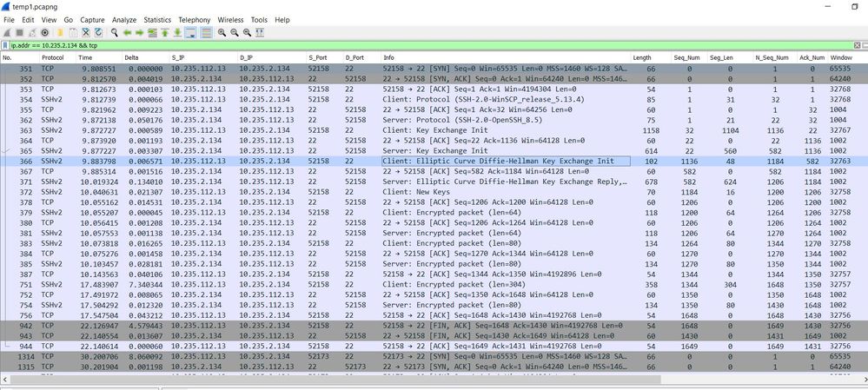Sort by the S_IP column header
The width and height of the screenshot is (868, 390).
tap(203, 57)
